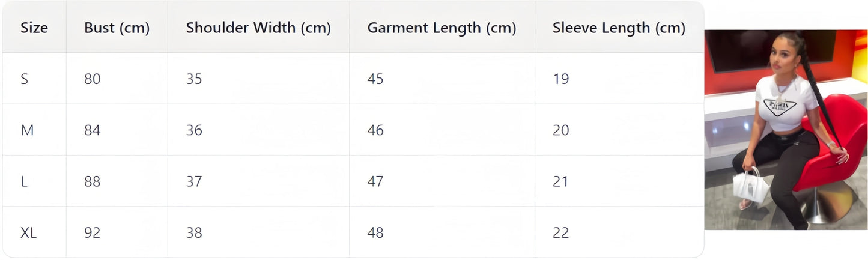Click garment length value 47
The height and width of the screenshot is (260, 868).
pos(375,181)
